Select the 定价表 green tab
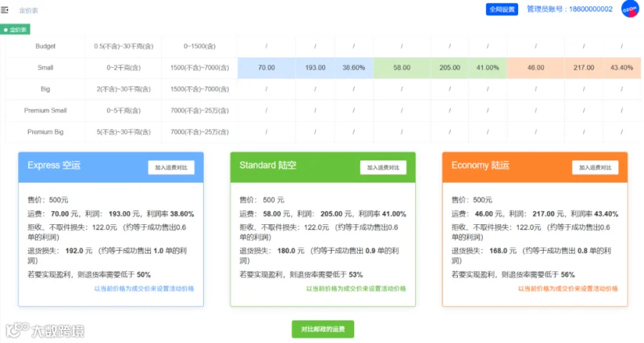 (15, 29)
